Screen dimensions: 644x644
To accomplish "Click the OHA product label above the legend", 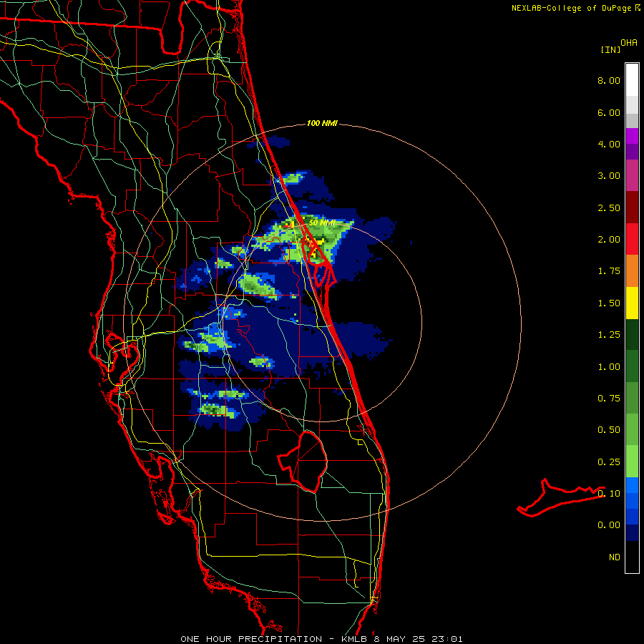I will [629, 43].
